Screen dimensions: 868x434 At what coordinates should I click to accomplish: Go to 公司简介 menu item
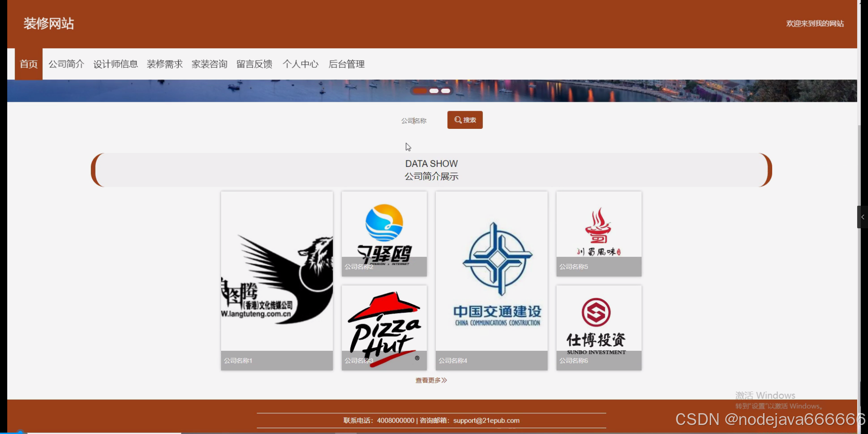(66, 64)
